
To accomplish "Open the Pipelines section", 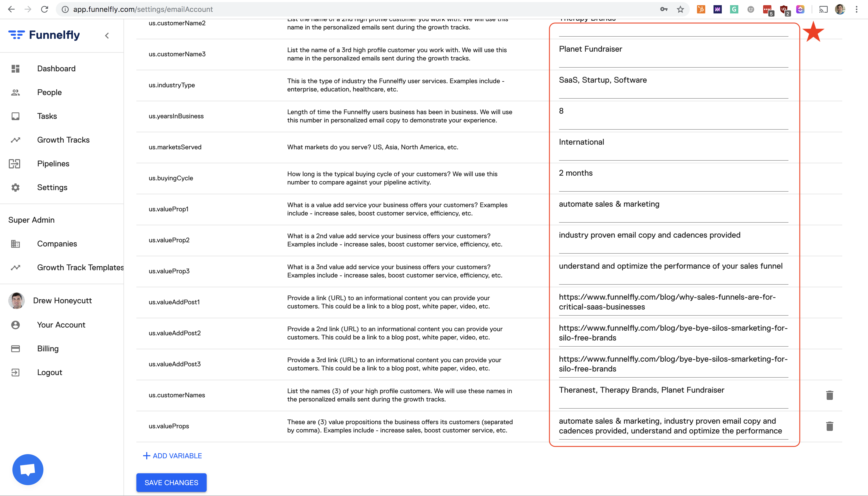I will pyautogui.click(x=53, y=164).
